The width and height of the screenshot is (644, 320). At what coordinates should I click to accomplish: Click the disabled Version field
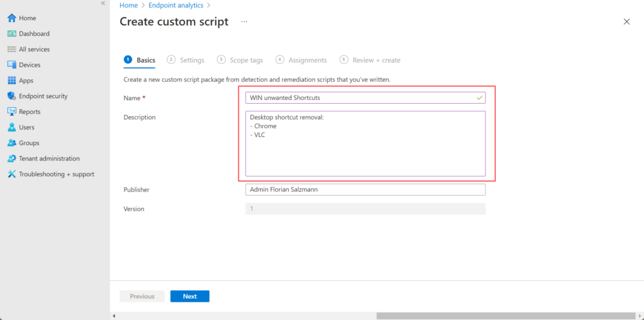point(365,209)
